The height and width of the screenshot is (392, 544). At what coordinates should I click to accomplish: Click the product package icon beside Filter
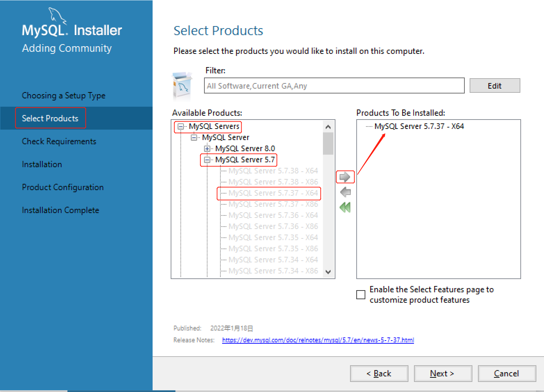coord(181,85)
